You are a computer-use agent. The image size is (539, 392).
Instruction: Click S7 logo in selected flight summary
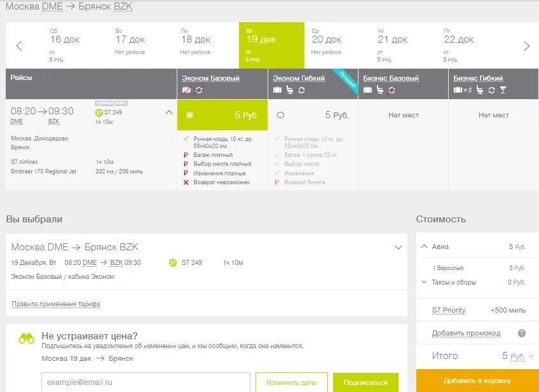click(173, 263)
